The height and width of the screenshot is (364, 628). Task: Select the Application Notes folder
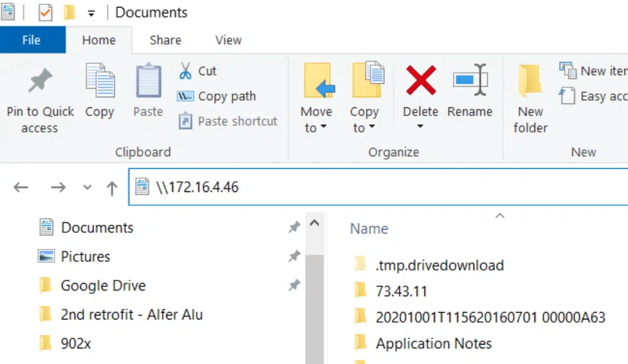coord(434,343)
